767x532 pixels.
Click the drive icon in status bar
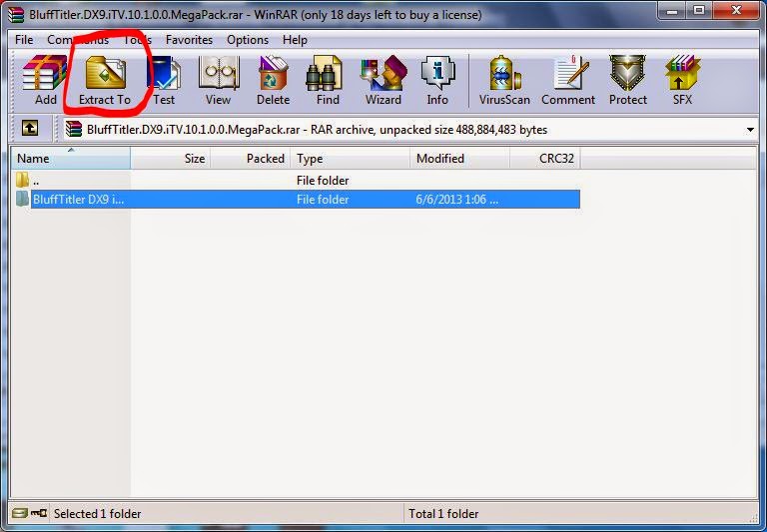(x=20, y=513)
